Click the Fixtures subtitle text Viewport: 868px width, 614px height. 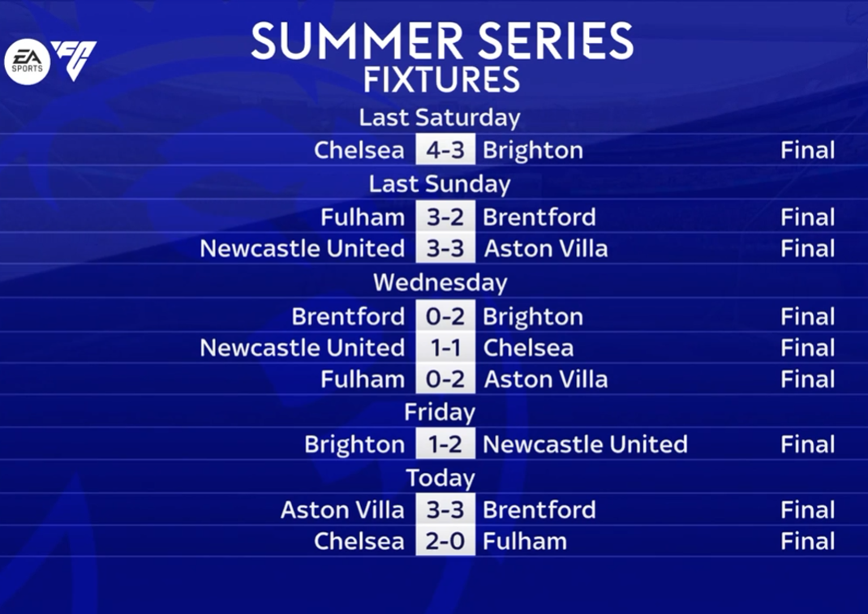point(442,79)
